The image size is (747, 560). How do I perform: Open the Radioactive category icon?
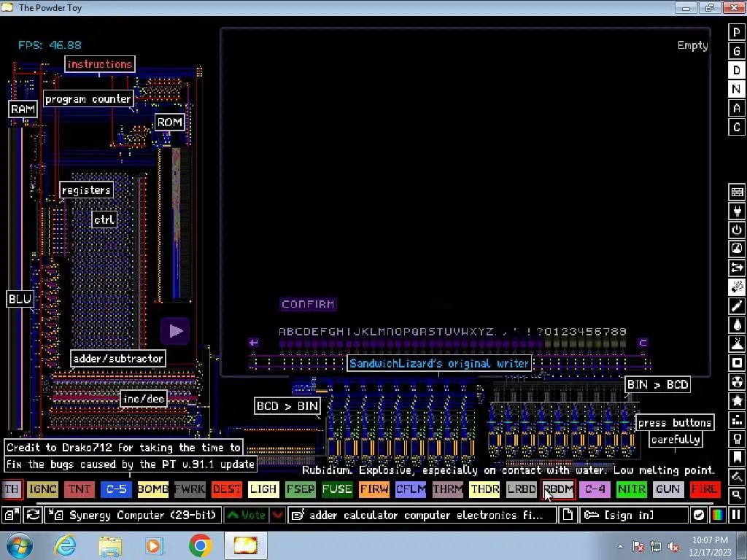coord(737,382)
